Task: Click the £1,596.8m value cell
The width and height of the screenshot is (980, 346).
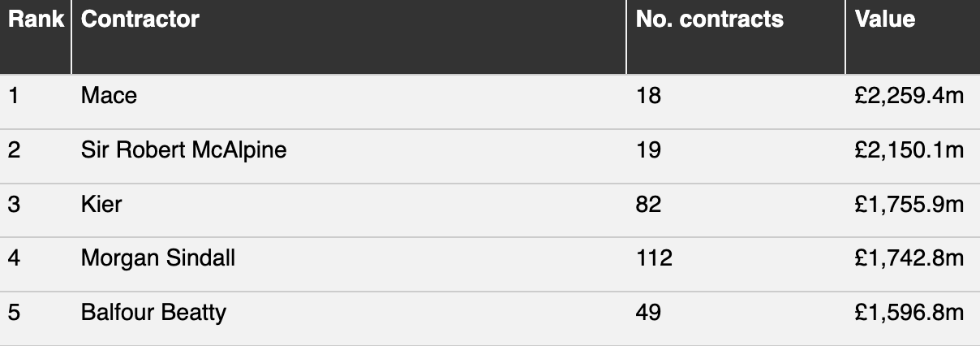Action: point(909,312)
